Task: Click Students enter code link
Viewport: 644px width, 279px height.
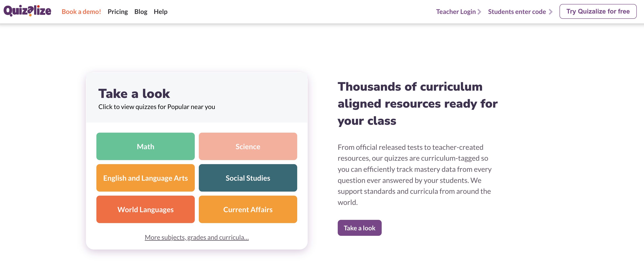Action: pos(517,12)
